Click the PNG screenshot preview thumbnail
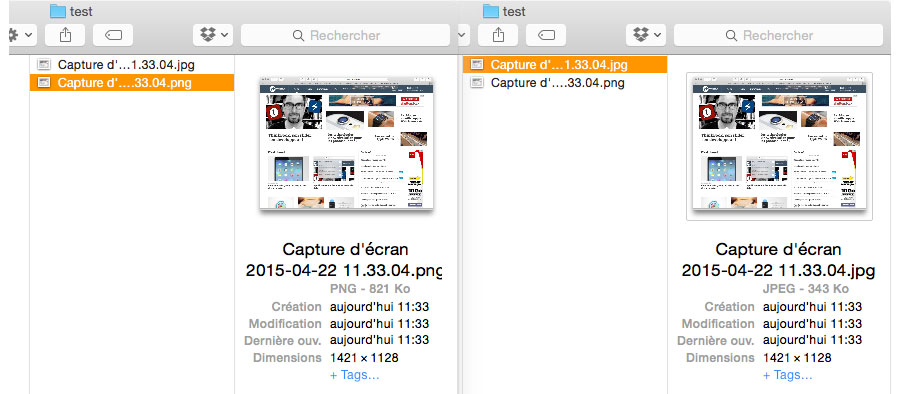900x394 pixels. click(x=347, y=144)
